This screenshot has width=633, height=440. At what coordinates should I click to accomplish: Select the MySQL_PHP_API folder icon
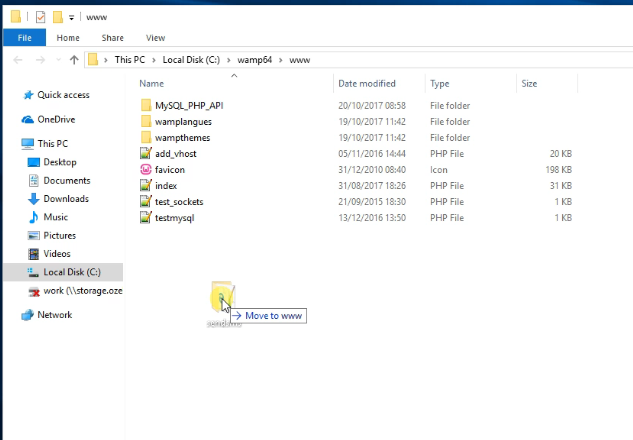146,105
